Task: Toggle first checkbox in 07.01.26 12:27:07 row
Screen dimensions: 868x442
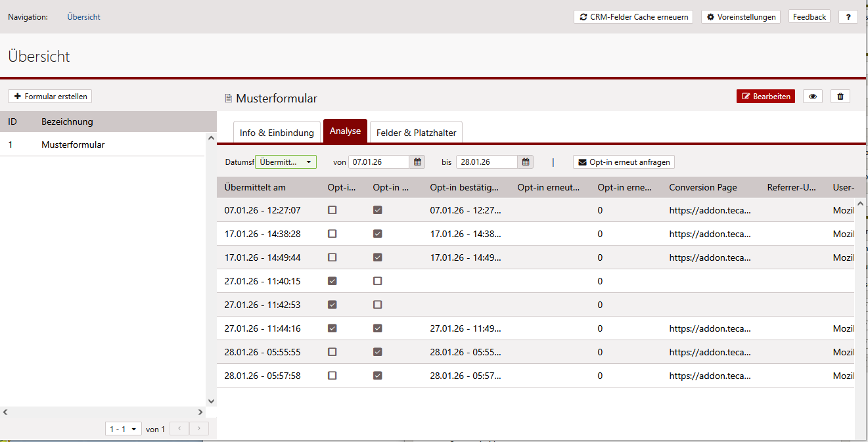Action: pyautogui.click(x=332, y=210)
